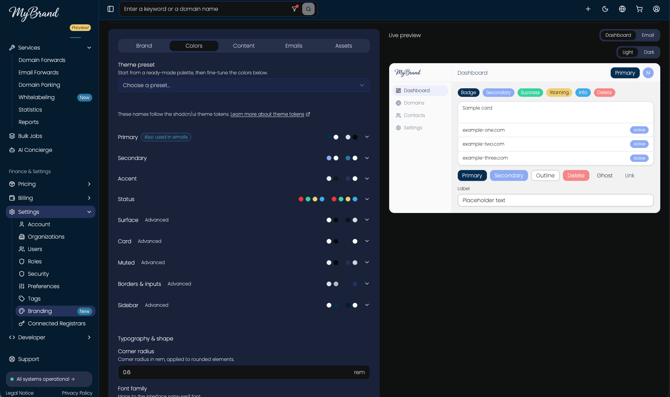Click the AI Concierge sidebar icon
670x397 pixels.
(12, 150)
